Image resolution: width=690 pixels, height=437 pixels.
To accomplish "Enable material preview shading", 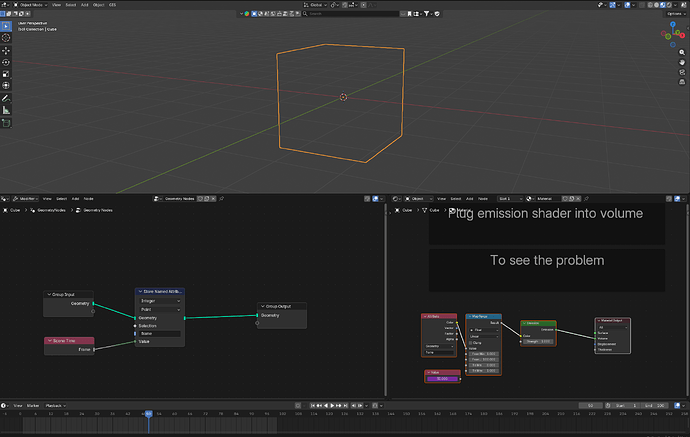I will point(663,5).
